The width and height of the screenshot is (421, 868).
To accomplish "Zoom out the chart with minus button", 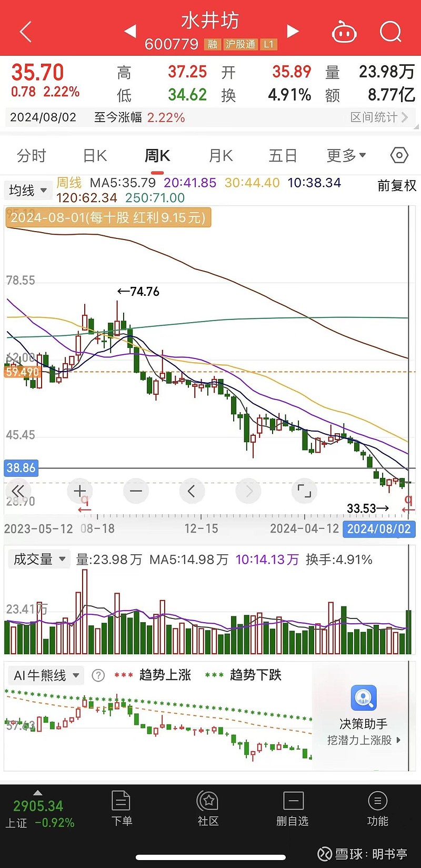I will [x=136, y=491].
